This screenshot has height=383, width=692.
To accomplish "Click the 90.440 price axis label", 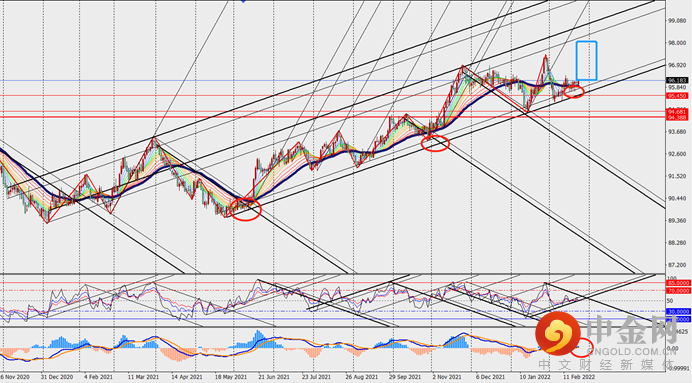I will pyautogui.click(x=676, y=199).
